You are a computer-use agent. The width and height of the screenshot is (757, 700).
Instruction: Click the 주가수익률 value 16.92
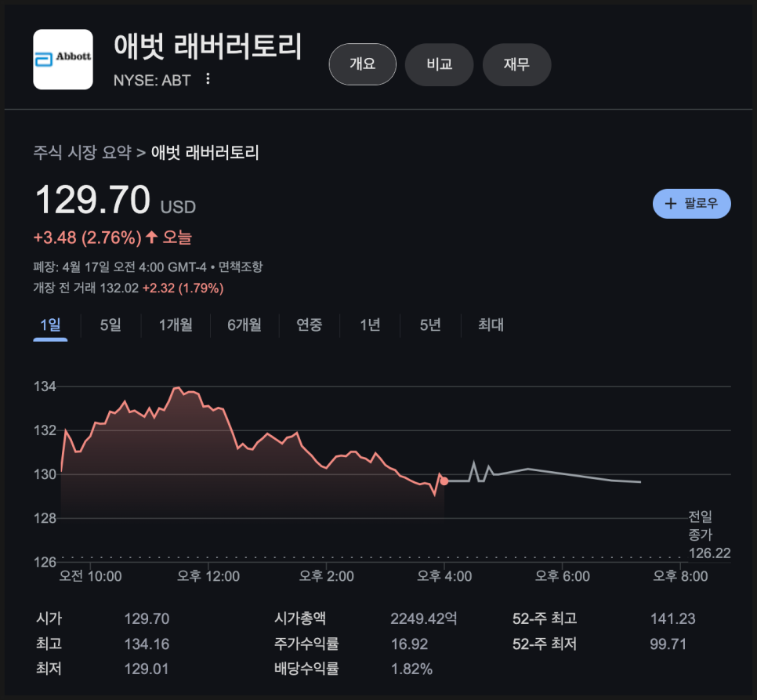point(409,644)
